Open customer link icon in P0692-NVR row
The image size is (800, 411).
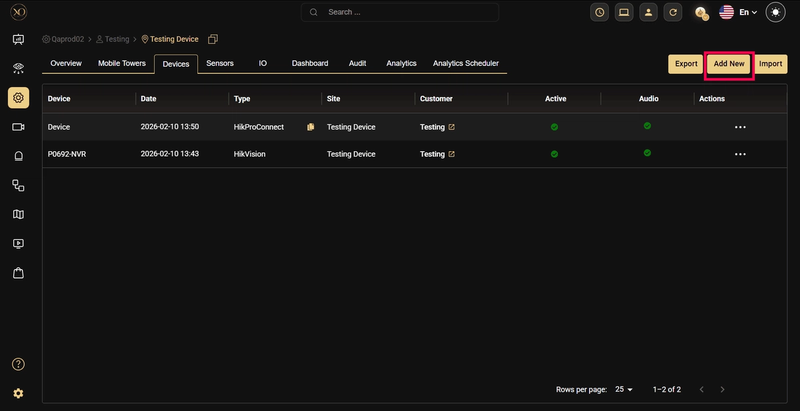(451, 154)
